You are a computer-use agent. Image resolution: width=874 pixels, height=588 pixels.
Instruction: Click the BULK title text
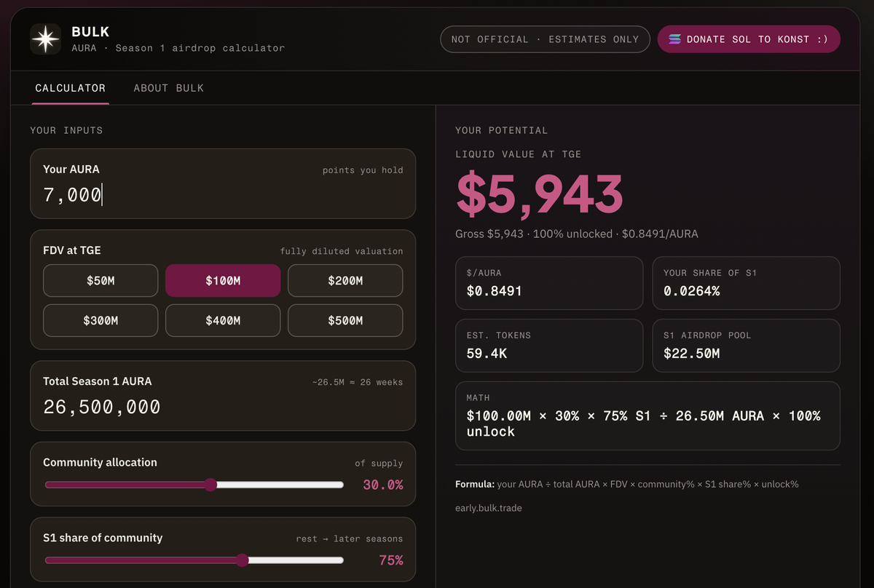click(x=90, y=32)
